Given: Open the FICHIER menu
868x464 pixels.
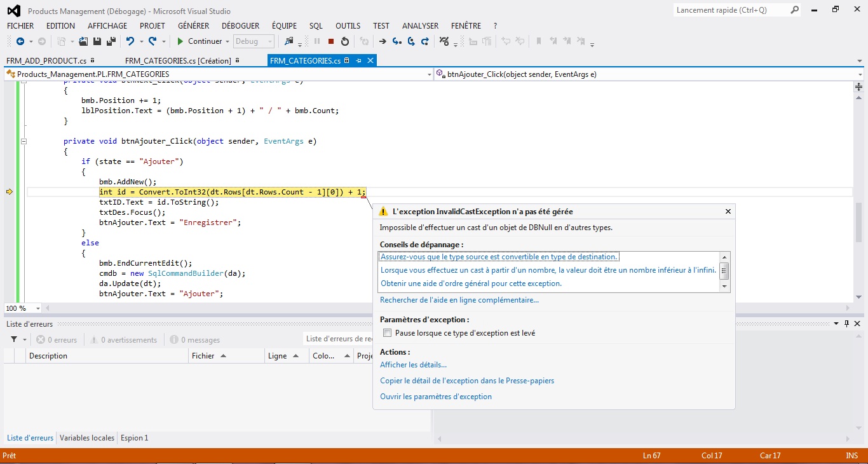Looking at the screenshot, I should point(20,26).
